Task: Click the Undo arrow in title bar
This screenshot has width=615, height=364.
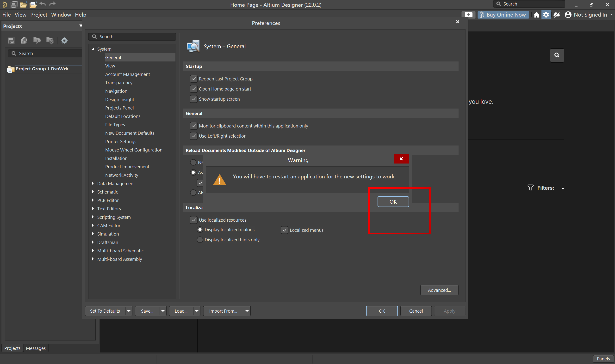Action: pyautogui.click(x=43, y=4)
